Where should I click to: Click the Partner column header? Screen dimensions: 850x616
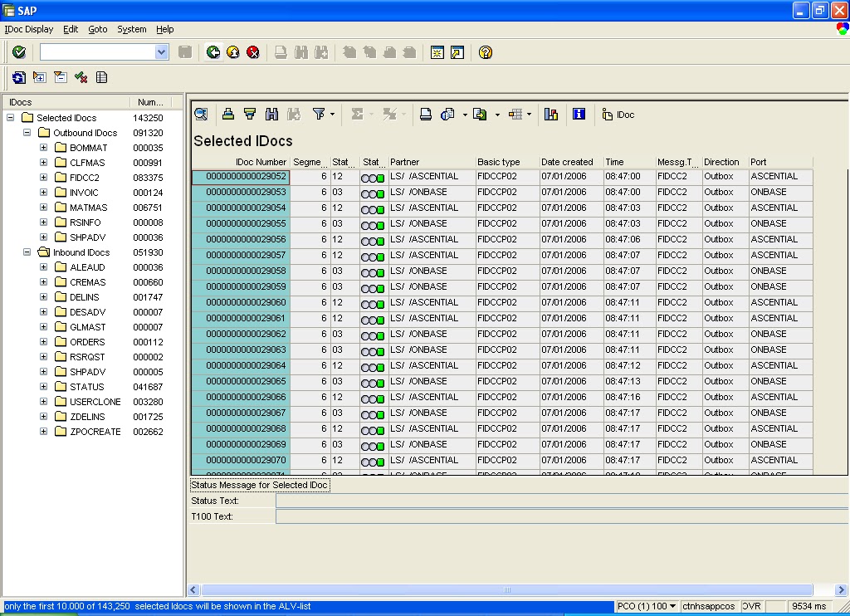point(431,162)
